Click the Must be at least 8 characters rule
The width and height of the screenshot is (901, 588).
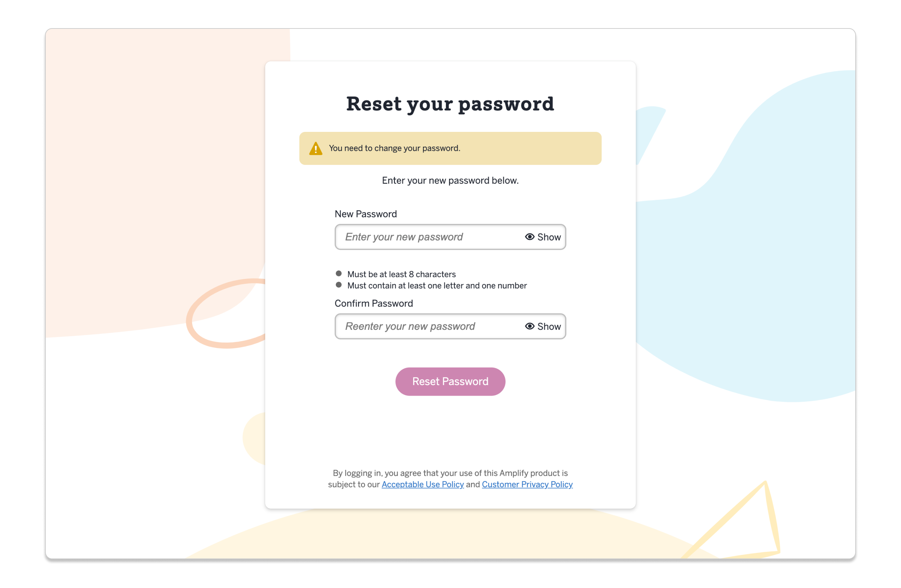coord(401,274)
